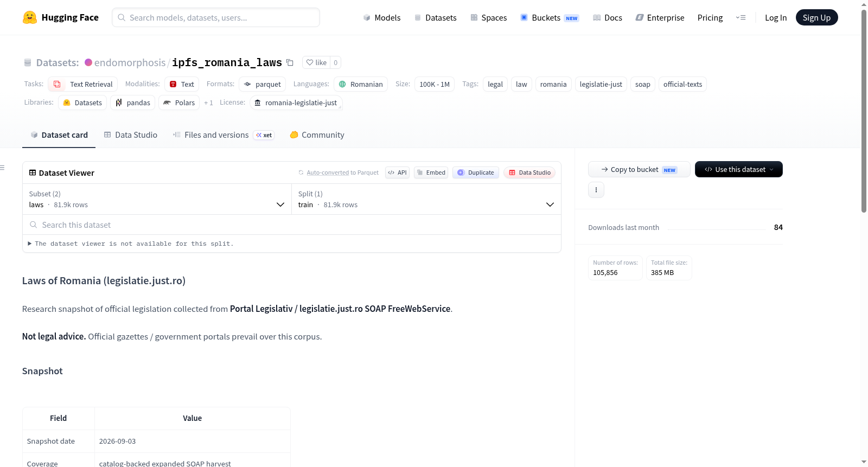
Task: Open the like count showing 0
Action: click(x=336, y=62)
